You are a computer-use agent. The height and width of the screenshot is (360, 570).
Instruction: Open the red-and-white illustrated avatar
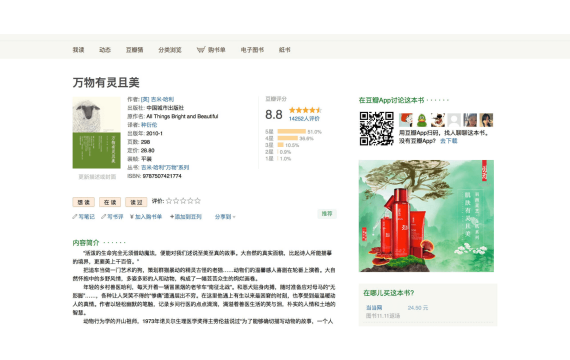(406, 120)
